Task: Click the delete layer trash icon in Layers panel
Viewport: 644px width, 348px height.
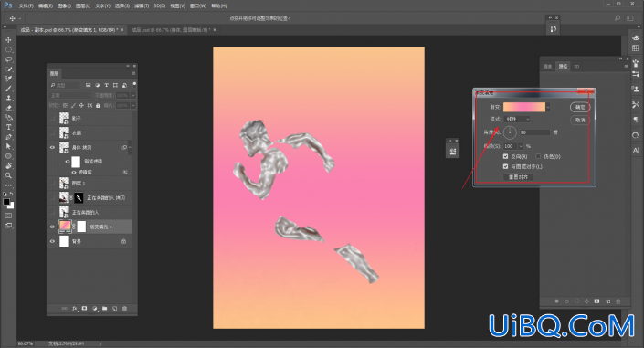Action: 125,309
